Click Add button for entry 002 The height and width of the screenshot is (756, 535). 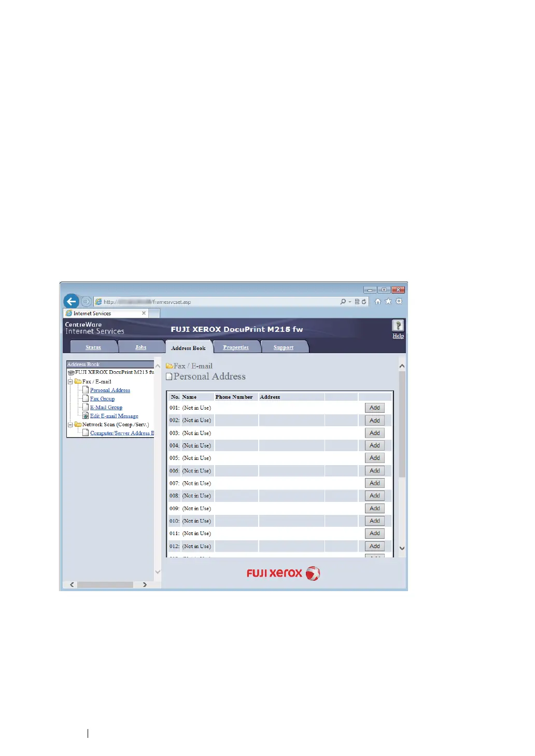click(x=375, y=421)
